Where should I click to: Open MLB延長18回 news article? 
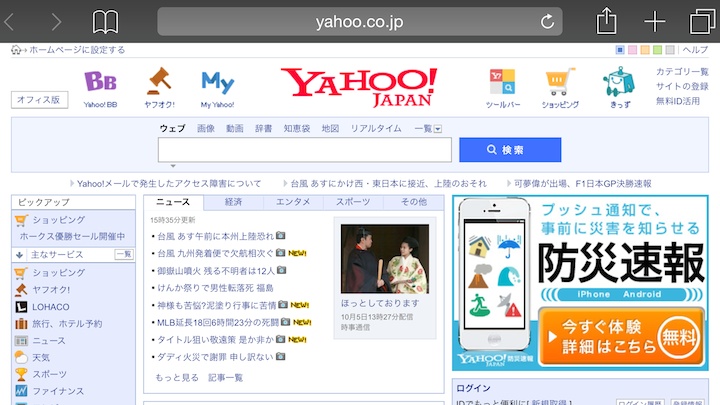(218, 323)
